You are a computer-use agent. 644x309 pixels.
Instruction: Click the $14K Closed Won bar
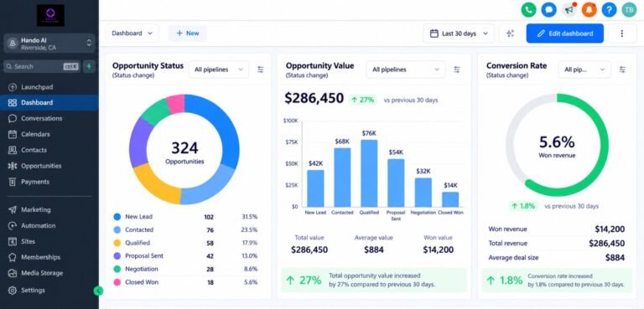coord(450,199)
